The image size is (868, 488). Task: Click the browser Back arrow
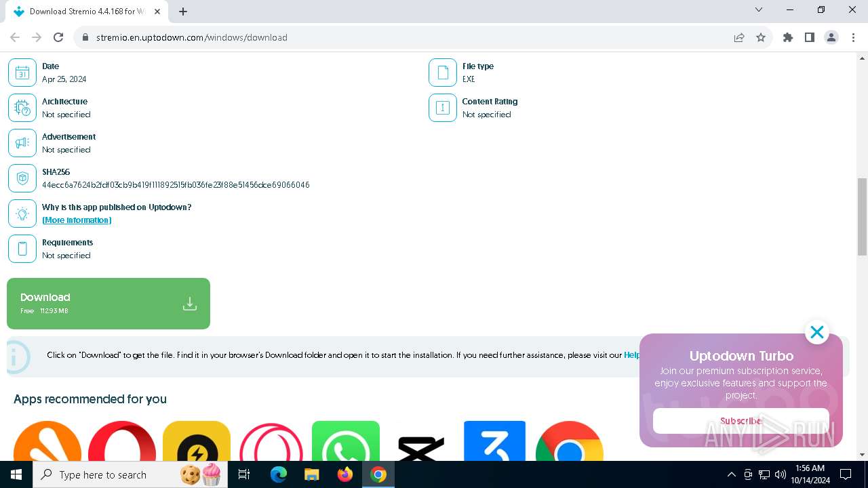[x=15, y=37]
